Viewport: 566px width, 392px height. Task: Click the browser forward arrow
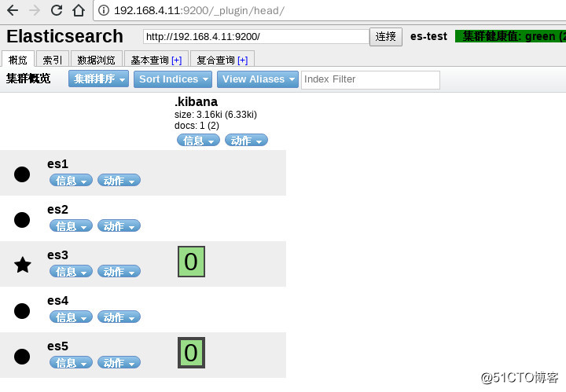tap(35, 10)
